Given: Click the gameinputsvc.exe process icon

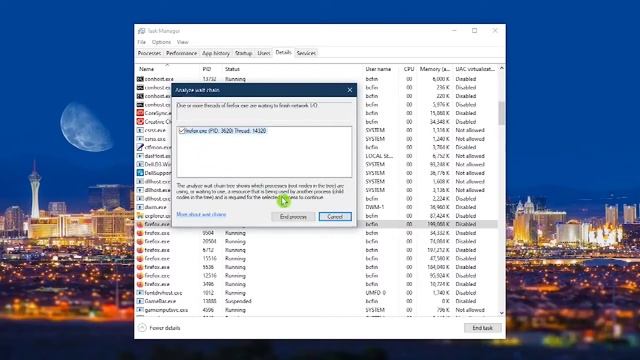Looking at the screenshot, I should click(x=140, y=310).
